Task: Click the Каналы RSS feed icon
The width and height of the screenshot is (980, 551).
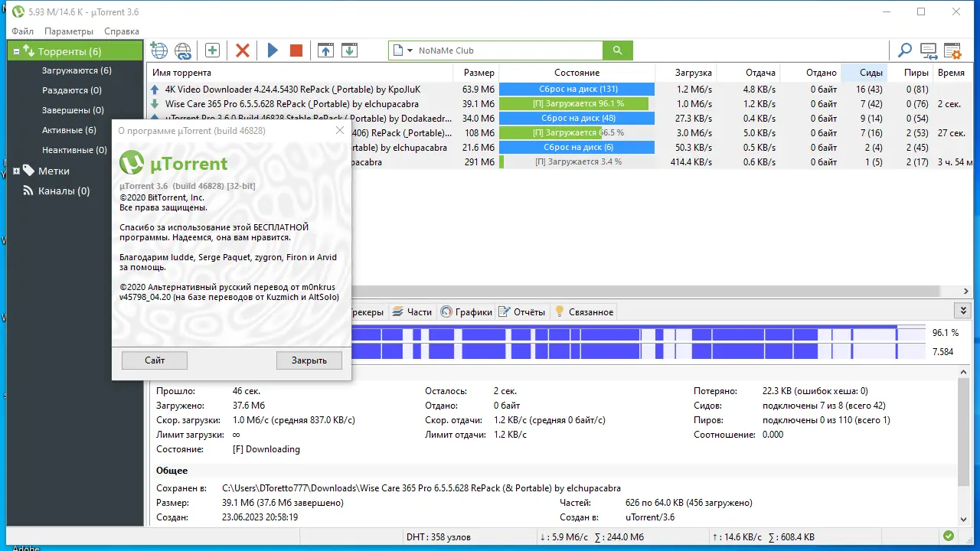Action: (x=28, y=191)
